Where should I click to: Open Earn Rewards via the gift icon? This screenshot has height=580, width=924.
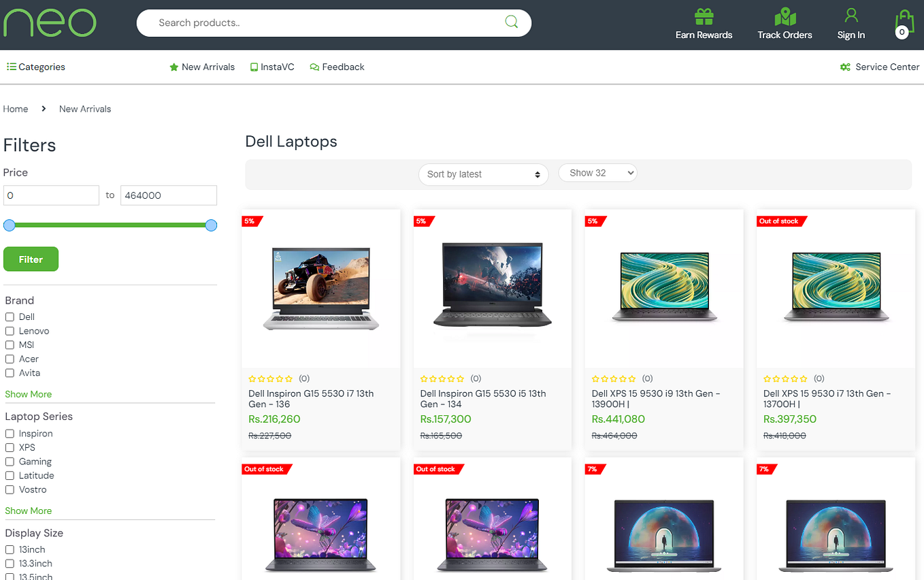coord(704,15)
